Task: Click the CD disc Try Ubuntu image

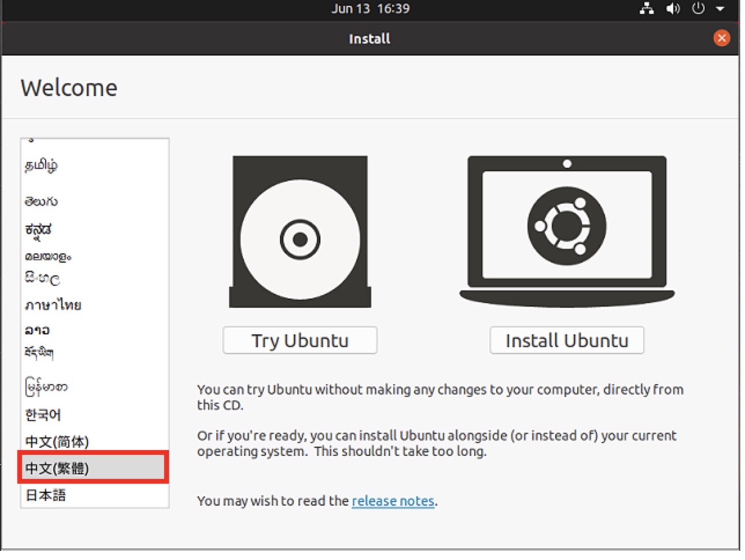Action: coord(301,233)
